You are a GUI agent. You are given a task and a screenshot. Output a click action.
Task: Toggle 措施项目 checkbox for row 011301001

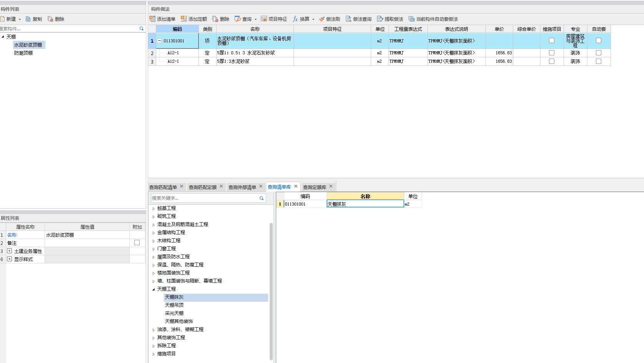point(552,40)
